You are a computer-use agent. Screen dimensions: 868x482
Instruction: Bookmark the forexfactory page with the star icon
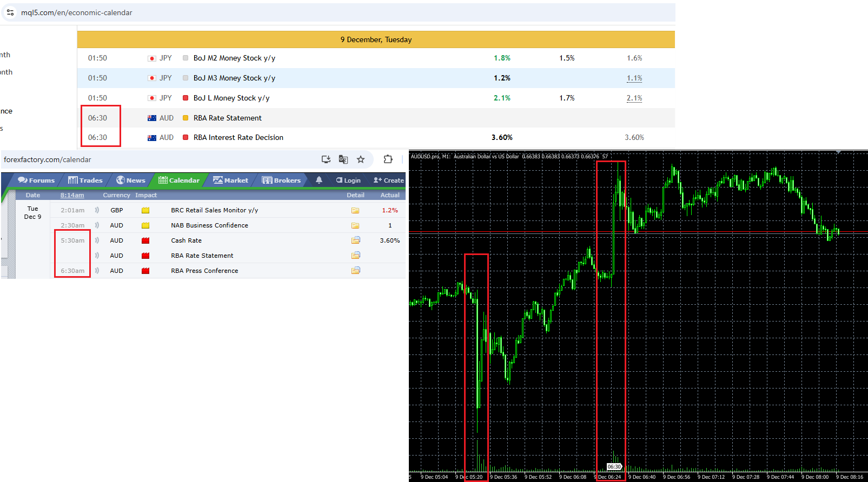(361, 159)
